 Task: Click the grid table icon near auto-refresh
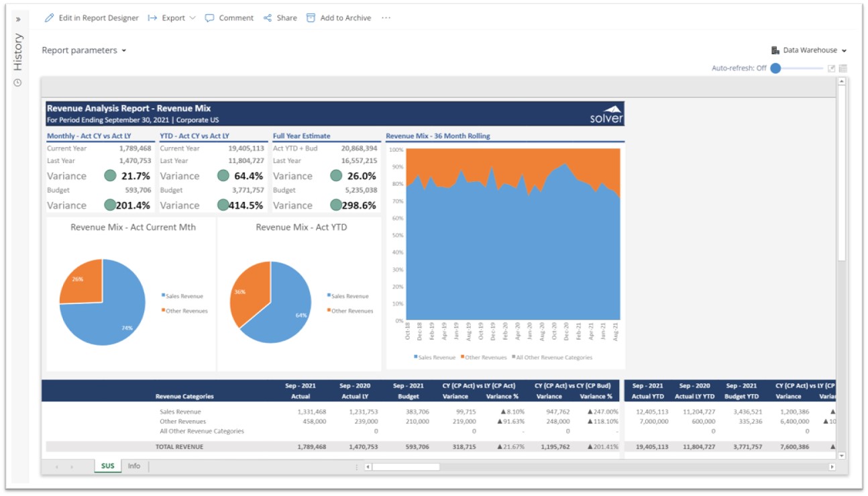pos(843,68)
